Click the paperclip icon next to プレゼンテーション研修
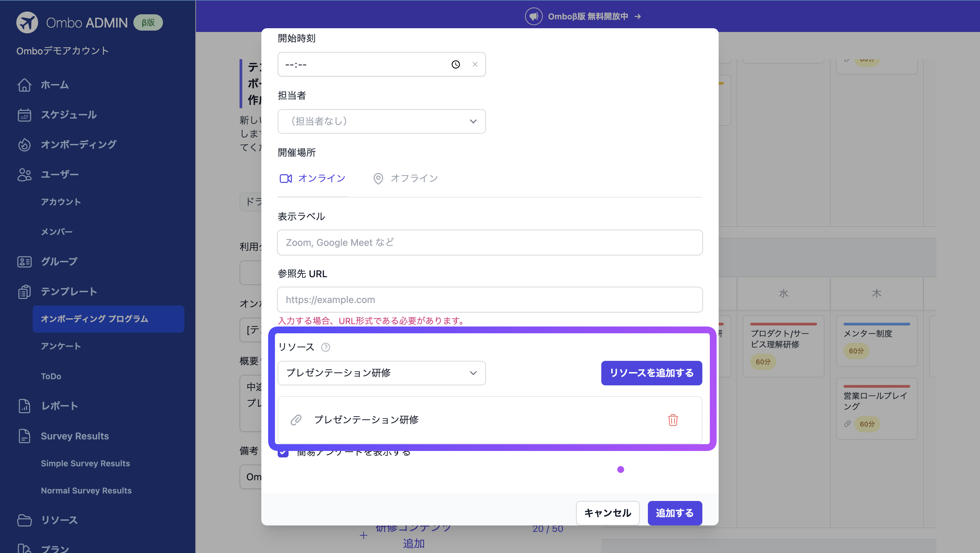Image resolution: width=980 pixels, height=553 pixels. click(296, 420)
